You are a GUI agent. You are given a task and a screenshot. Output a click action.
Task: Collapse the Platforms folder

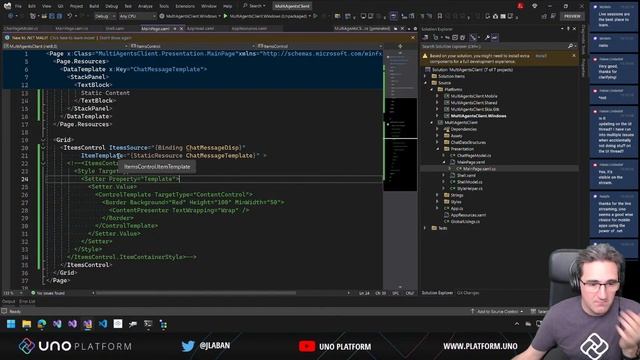(431, 89)
